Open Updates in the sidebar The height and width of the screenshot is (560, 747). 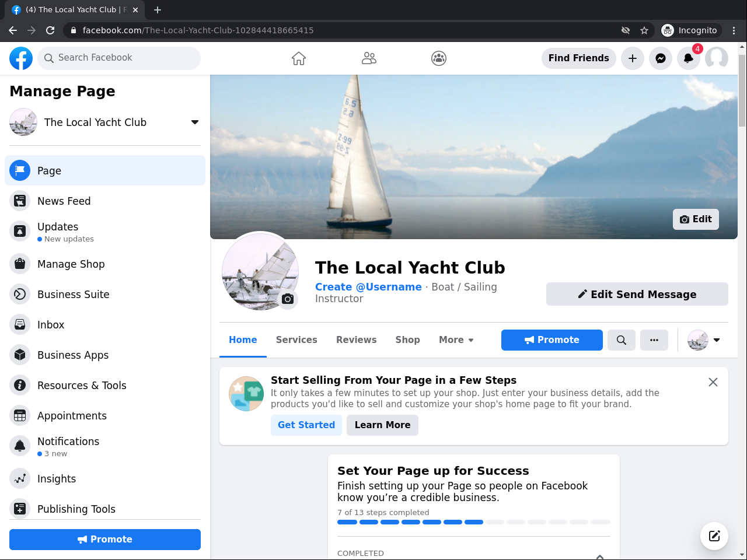[x=105, y=232]
